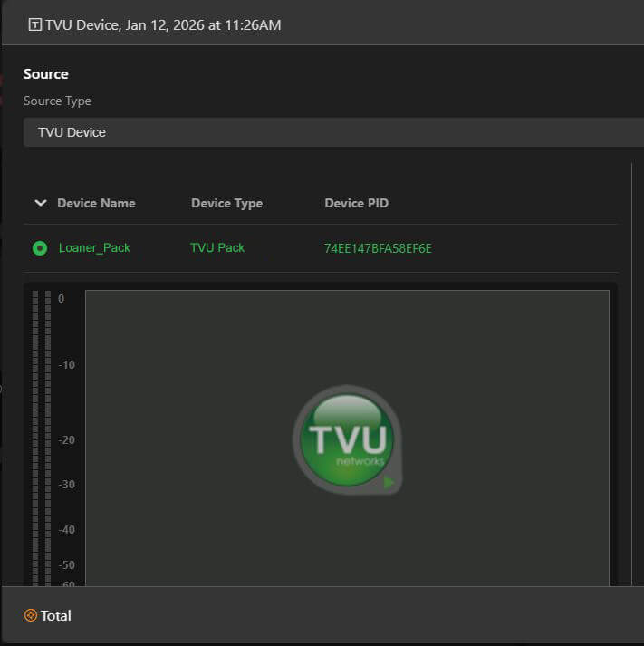The image size is (644, 646).
Task: Open the Source Type dropdown showing TVU Device
Action: click(333, 132)
